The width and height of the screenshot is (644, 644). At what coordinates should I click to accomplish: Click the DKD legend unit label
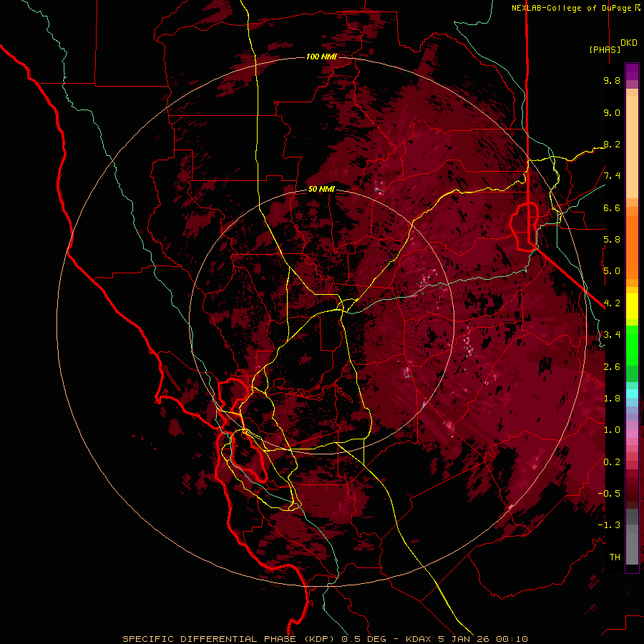coord(629,43)
